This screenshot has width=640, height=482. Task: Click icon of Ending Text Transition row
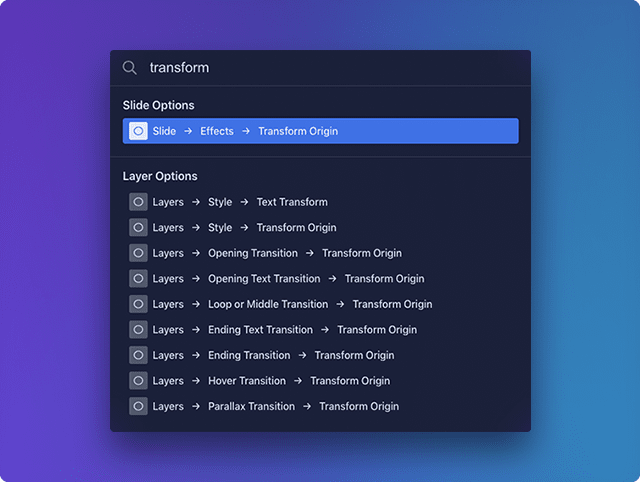(138, 329)
